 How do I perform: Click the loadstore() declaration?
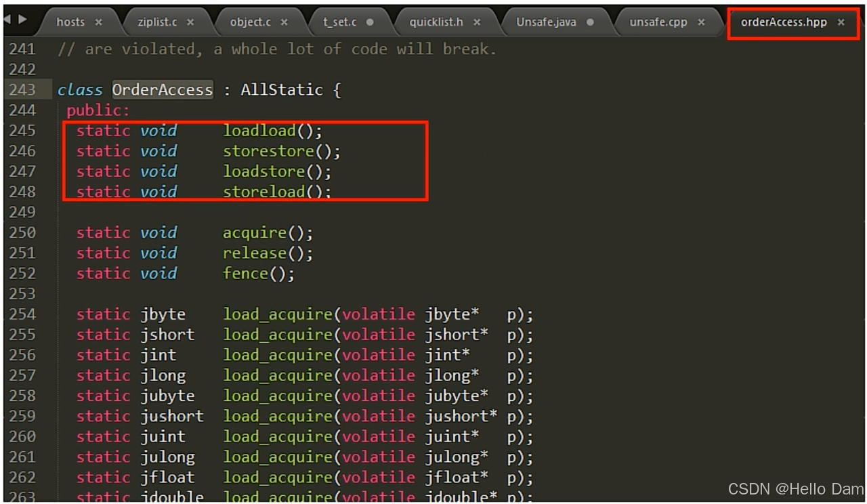pos(278,171)
